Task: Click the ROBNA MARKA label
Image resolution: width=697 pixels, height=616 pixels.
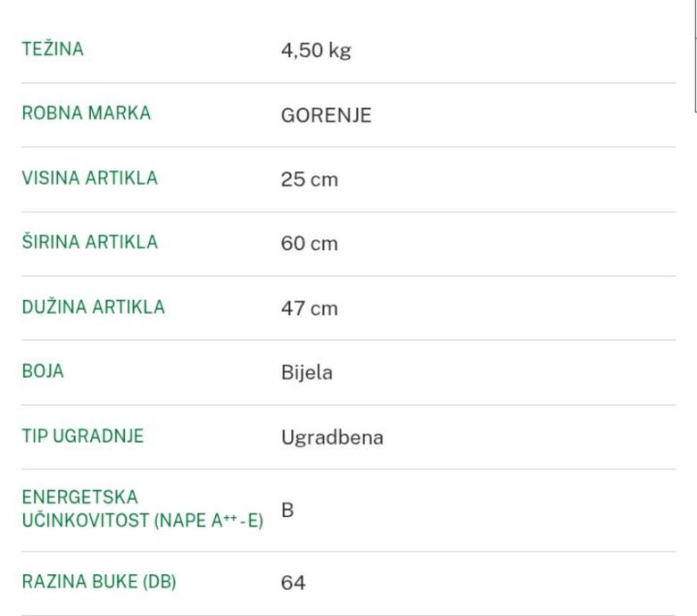Action: [x=86, y=114]
